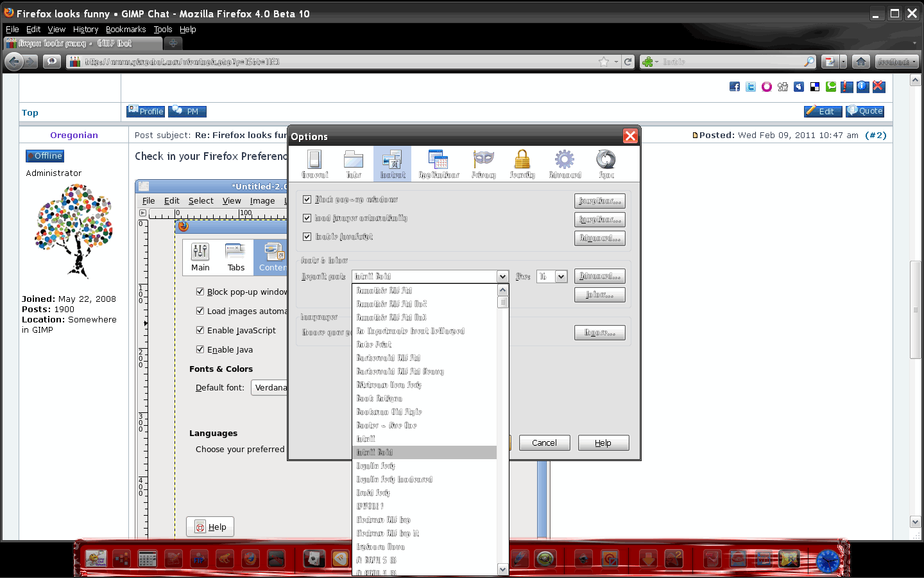The image size is (924, 578).
Task: Open the Profile button of the poster
Action: point(146,111)
